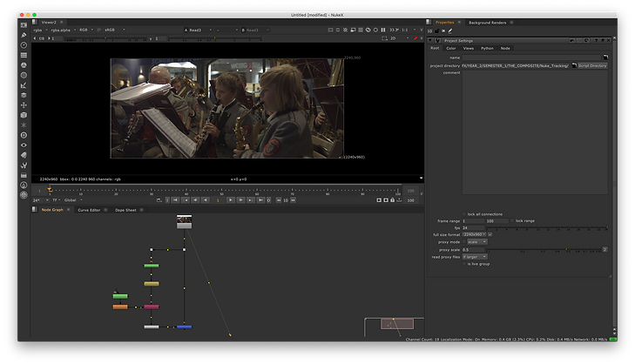
Task: Open the Deep nodes toolbar menu
Action: click(x=24, y=135)
